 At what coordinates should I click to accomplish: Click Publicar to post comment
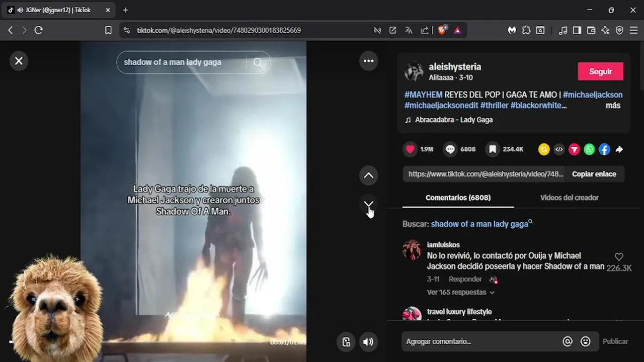(x=615, y=341)
